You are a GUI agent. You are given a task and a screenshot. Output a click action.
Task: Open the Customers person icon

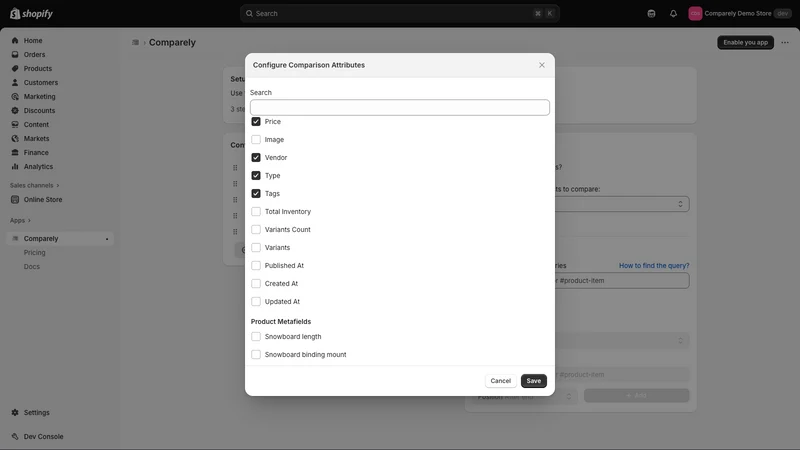[x=15, y=83]
